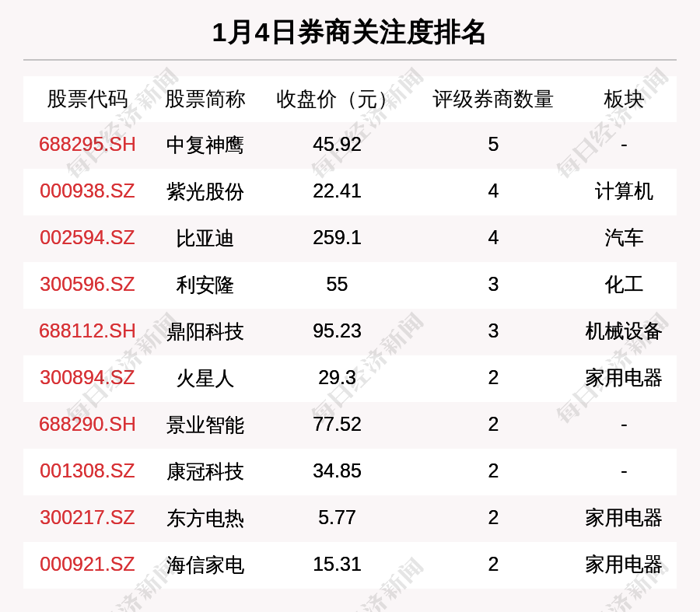Click broker count 4 for 紫光股份
This screenshot has width=700, height=612.
click(x=493, y=191)
